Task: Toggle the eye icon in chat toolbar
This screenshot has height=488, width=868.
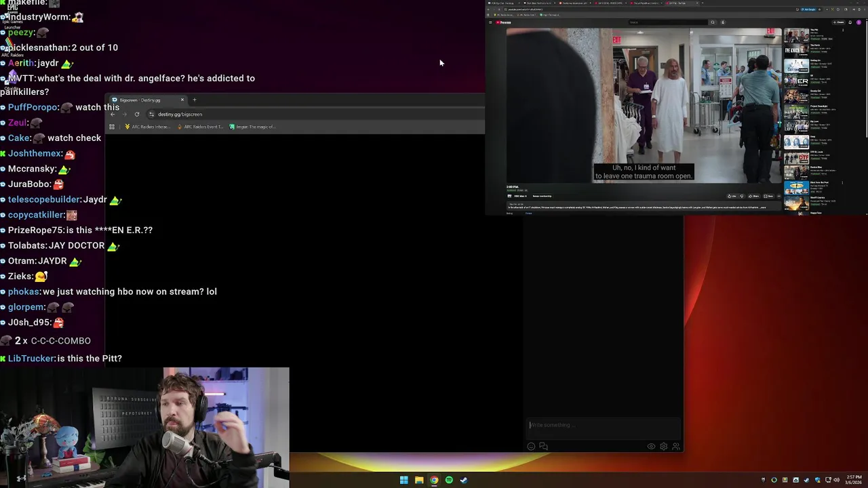Action: tap(651, 446)
